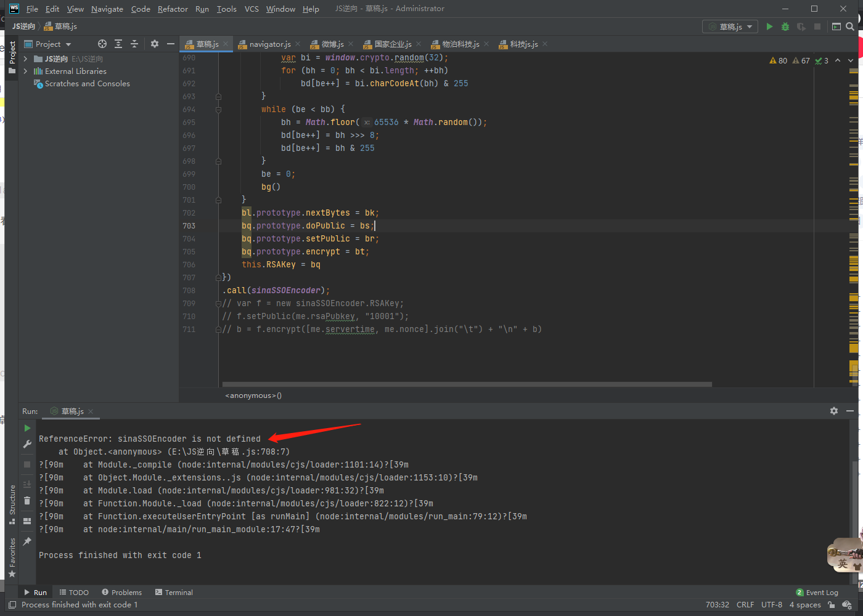The image size is (863, 616).
Task: Click the <anonymous>() breadcrumb below editor
Action: coord(253,395)
